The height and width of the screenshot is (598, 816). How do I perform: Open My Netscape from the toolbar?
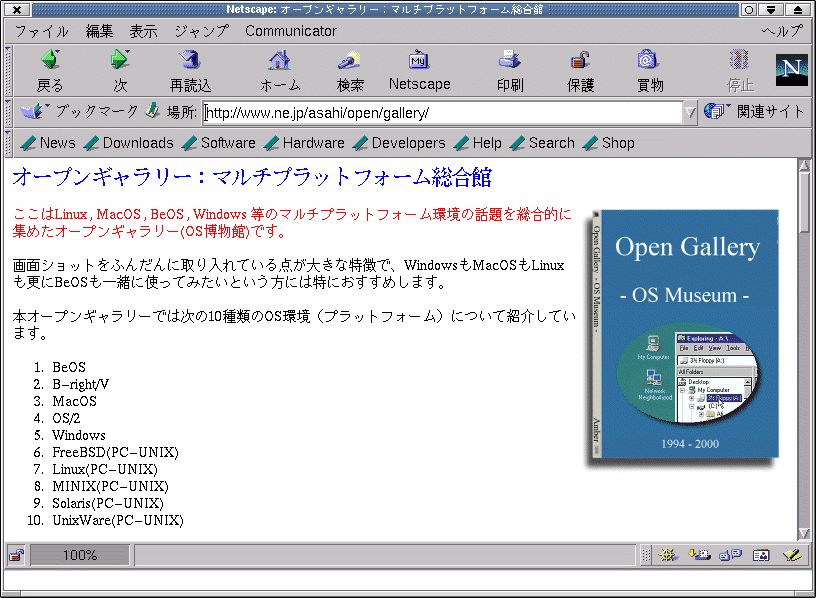tap(419, 71)
